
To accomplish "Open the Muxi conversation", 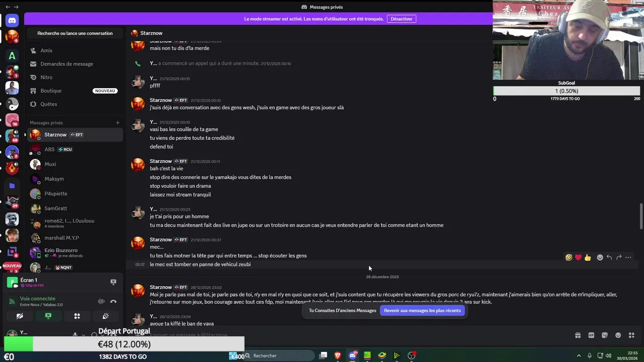I will (x=75, y=164).
